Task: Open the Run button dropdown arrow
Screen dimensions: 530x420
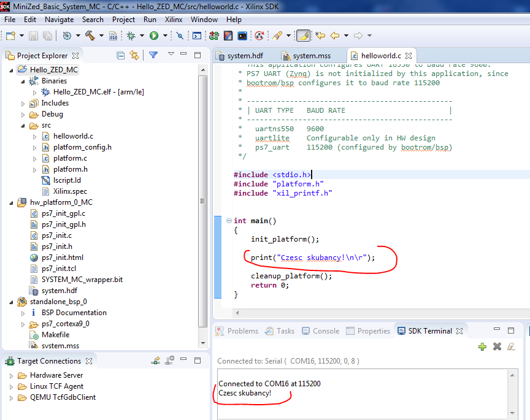Action: [164, 36]
